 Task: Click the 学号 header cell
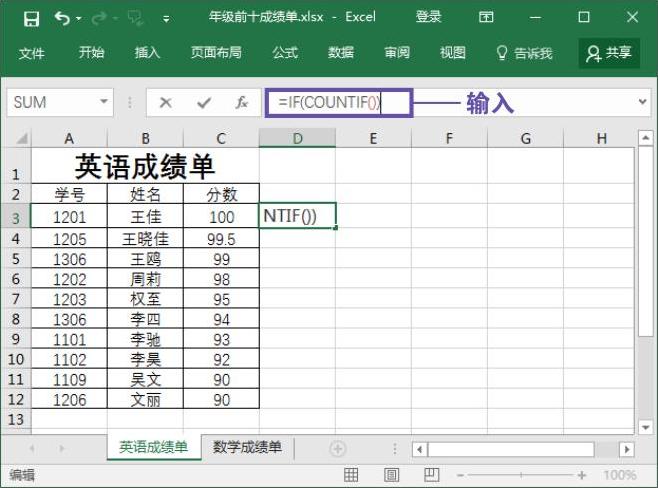pyautogui.click(x=69, y=194)
